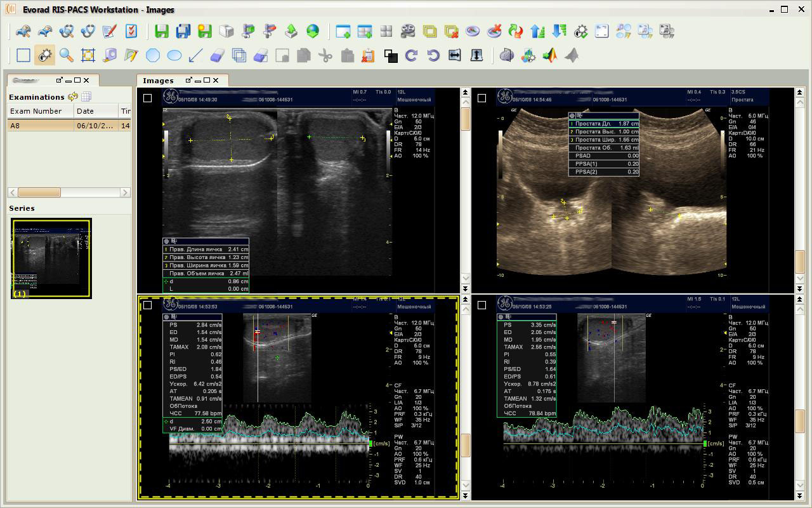Refresh the Examinations list
The height and width of the screenshot is (508, 812).
[73, 97]
